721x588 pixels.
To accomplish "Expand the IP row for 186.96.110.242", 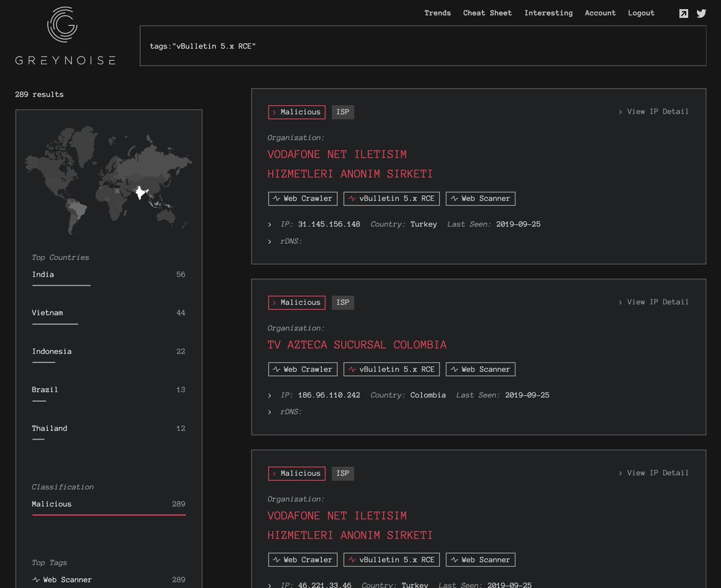I will coord(270,396).
